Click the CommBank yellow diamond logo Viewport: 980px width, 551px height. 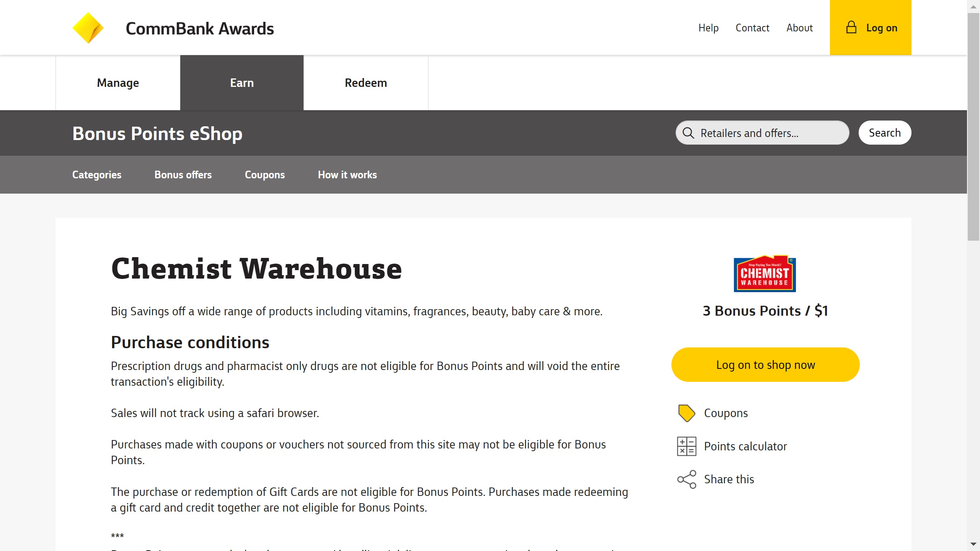(88, 28)
